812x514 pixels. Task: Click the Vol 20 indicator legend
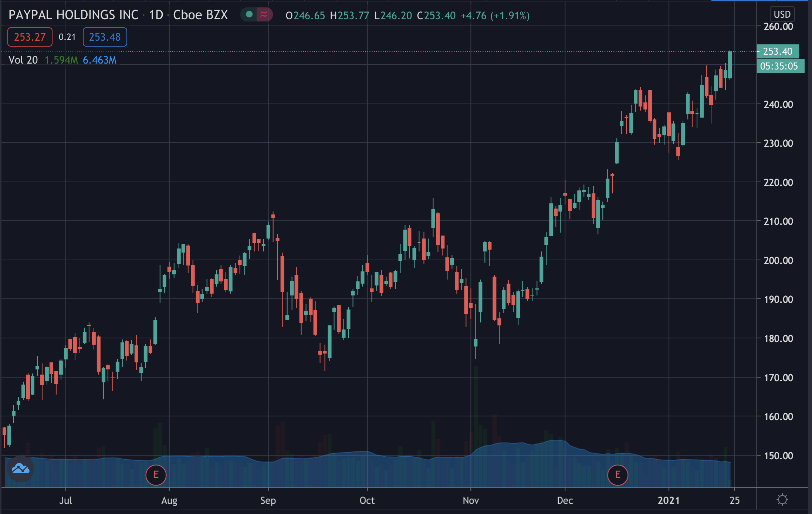pyautogui.click(x=23, y=60)
